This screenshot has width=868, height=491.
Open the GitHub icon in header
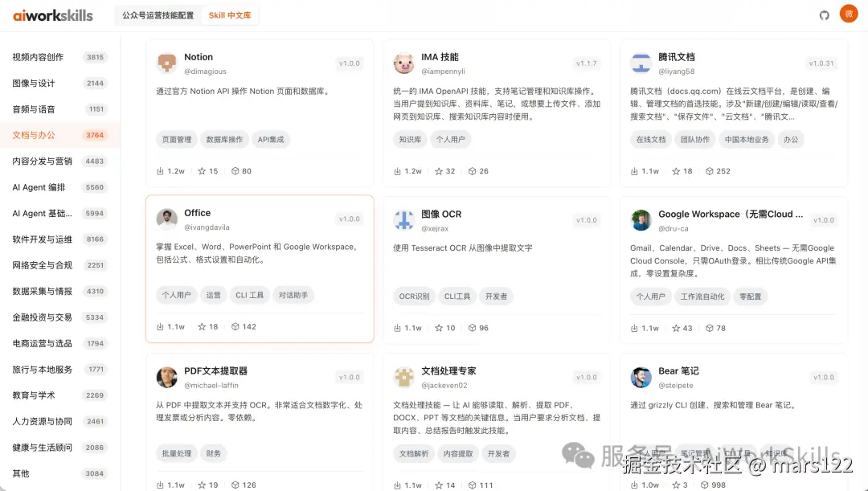825,15
